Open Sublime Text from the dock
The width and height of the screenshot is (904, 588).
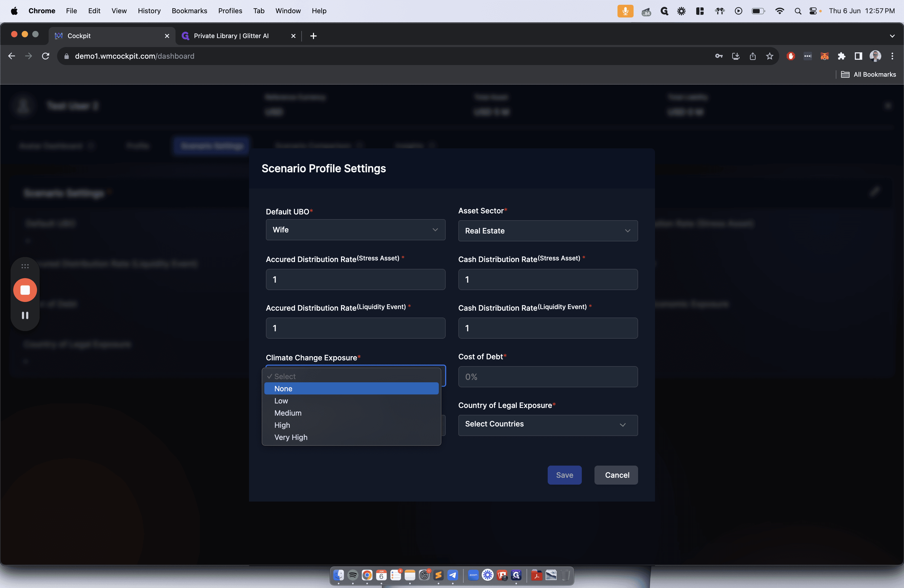(x=438, y=575)
